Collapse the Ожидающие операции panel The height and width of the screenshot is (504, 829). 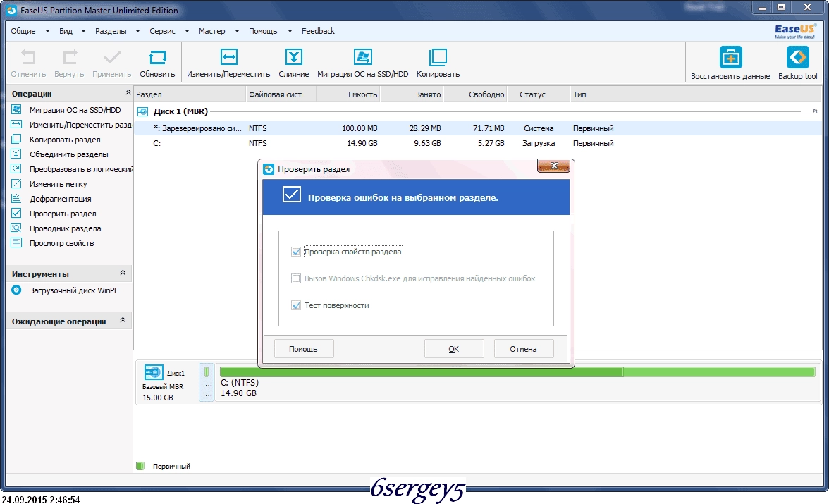point(123,320)
